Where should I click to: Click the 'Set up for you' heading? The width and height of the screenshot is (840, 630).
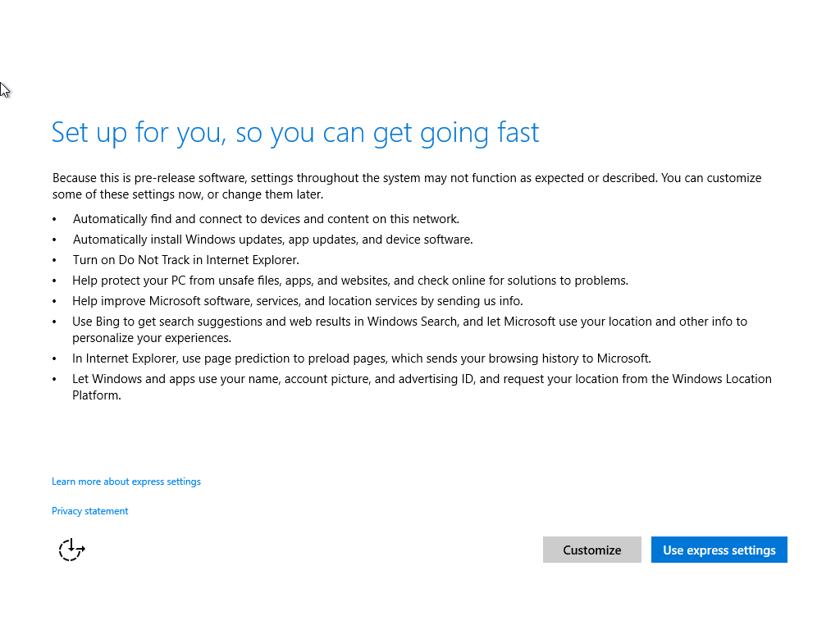pos(295,133)
